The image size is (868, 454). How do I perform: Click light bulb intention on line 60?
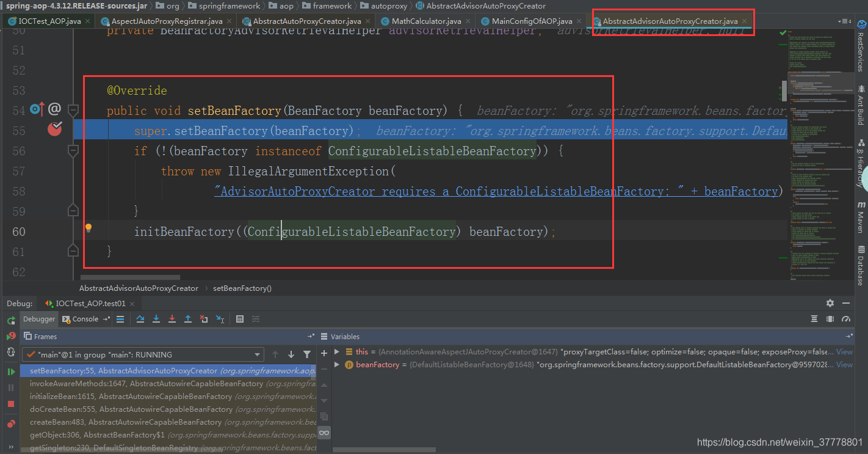[x=88, y=228]
